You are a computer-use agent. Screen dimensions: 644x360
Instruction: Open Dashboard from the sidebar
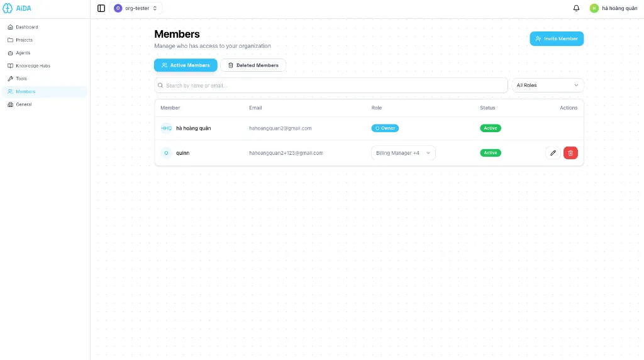(45, 27)
